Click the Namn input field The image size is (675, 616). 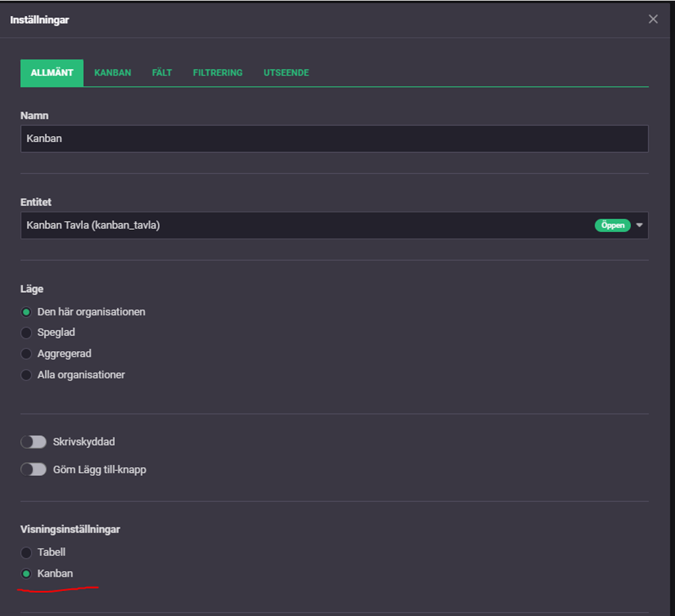coord(335,138)
